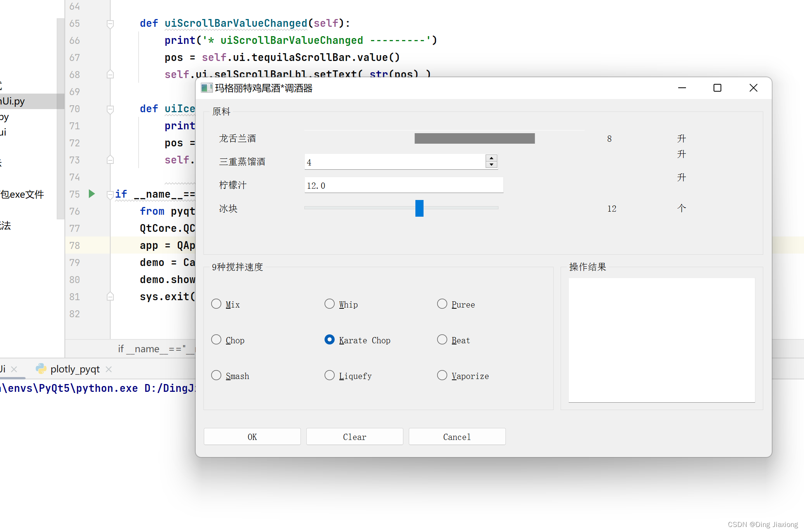Image resolution: width=804 pixels, height=532 pixels.
Task: Switch to the plotly_pyqt run tab
Action: tap(75, 369)
